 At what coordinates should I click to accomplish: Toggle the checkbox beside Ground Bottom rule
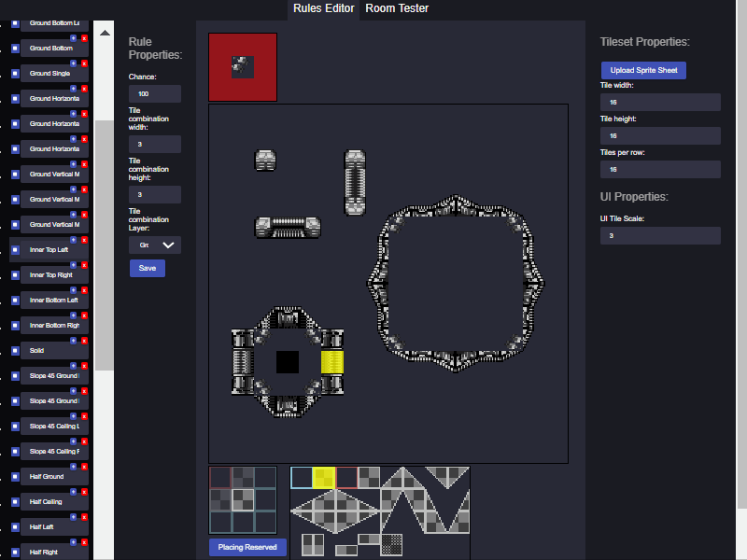tap(15, 48)
